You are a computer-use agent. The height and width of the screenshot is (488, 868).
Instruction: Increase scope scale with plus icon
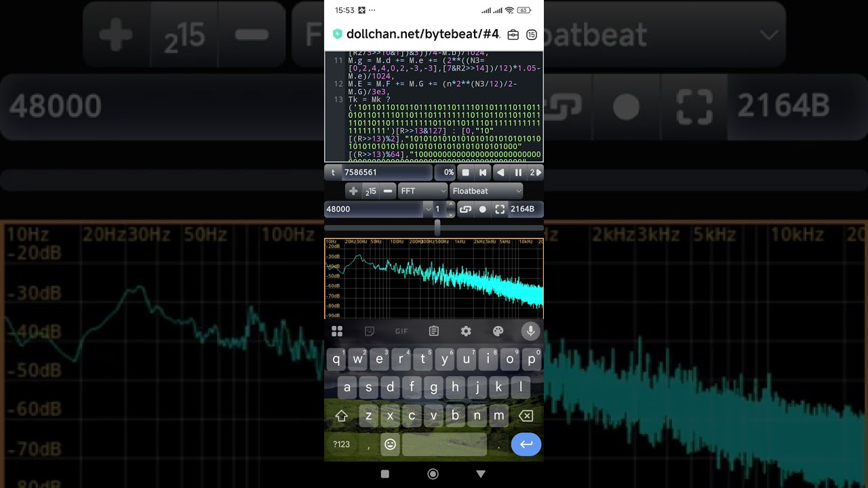[353, 191]
